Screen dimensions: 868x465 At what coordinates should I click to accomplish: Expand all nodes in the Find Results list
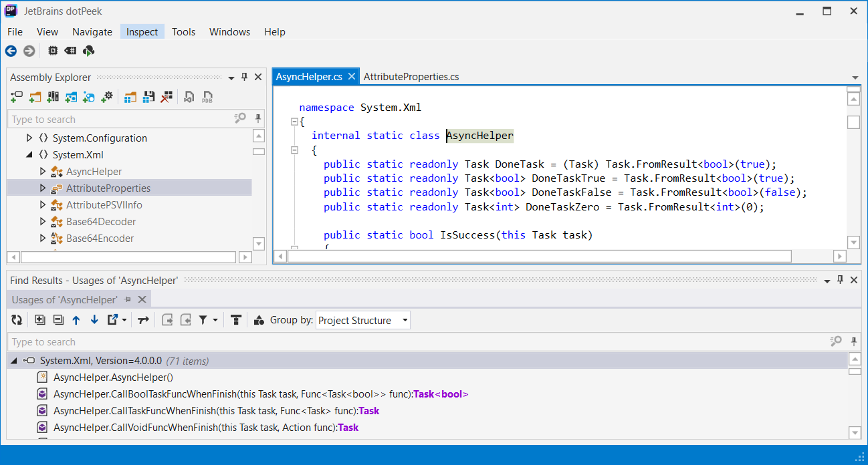(40, 319)
